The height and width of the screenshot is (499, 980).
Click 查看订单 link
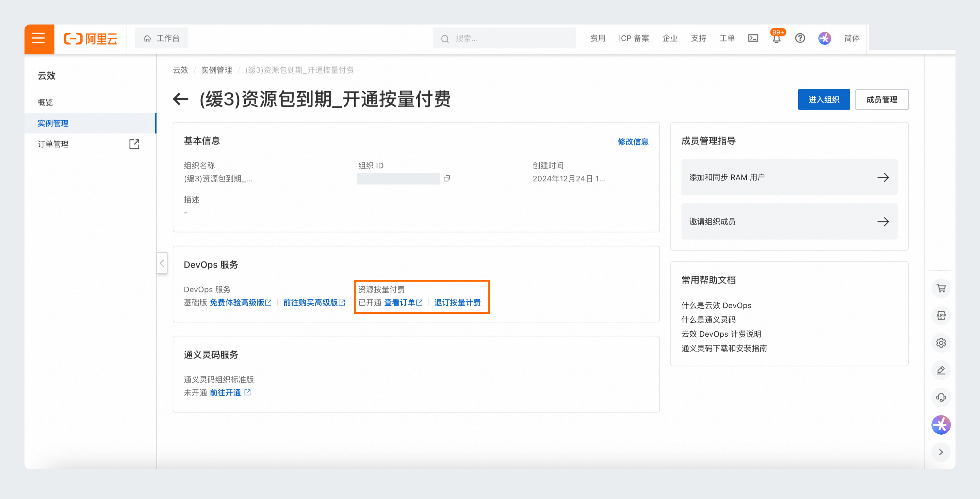[403, 302]
